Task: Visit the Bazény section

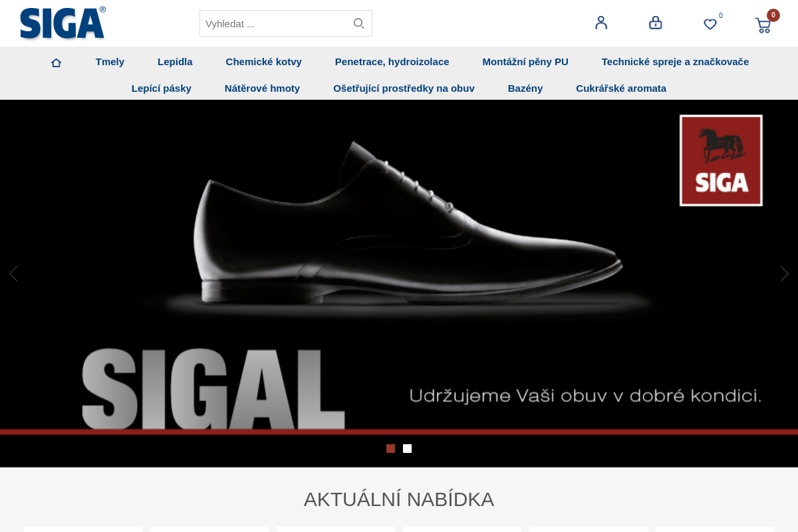Action: click(525, 88)
